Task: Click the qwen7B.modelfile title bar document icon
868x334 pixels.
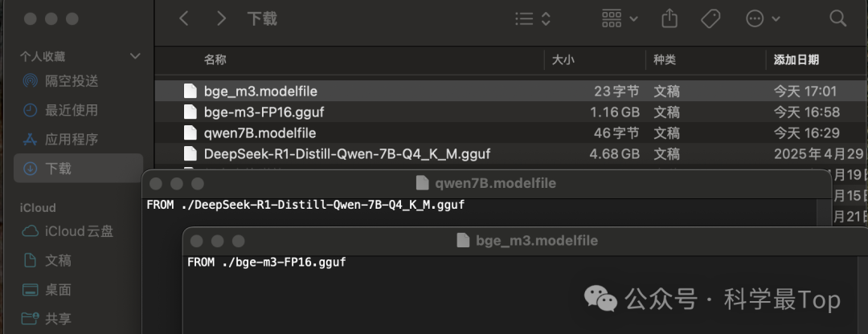Action: [x=423, y=183]
